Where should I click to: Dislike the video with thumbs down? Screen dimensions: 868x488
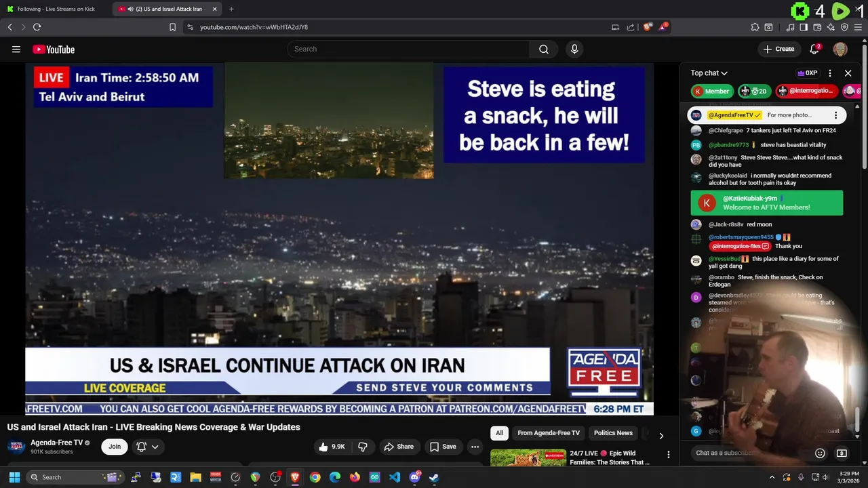[x=363, y=447]
